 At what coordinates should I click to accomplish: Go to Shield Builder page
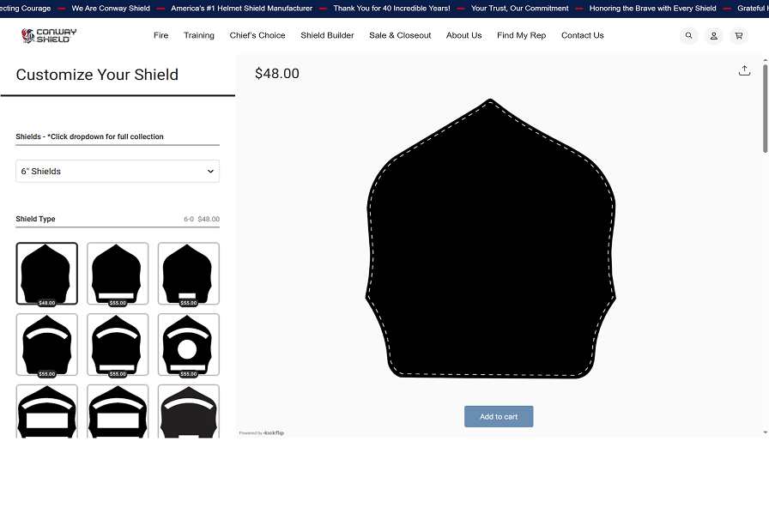(x=327, y=36)
